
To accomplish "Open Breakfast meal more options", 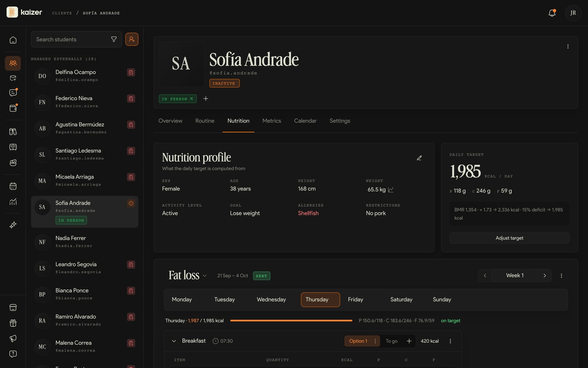I will (450, 341).
